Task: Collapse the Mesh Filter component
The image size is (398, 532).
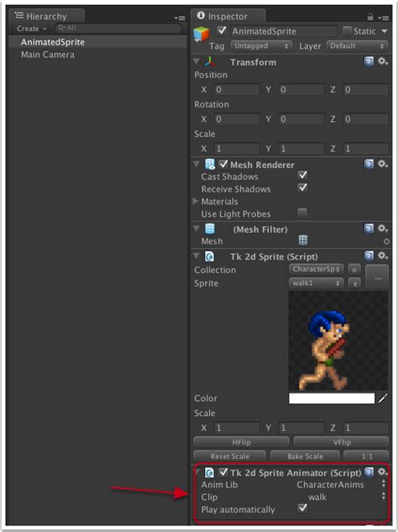Action: pos(196,229)
